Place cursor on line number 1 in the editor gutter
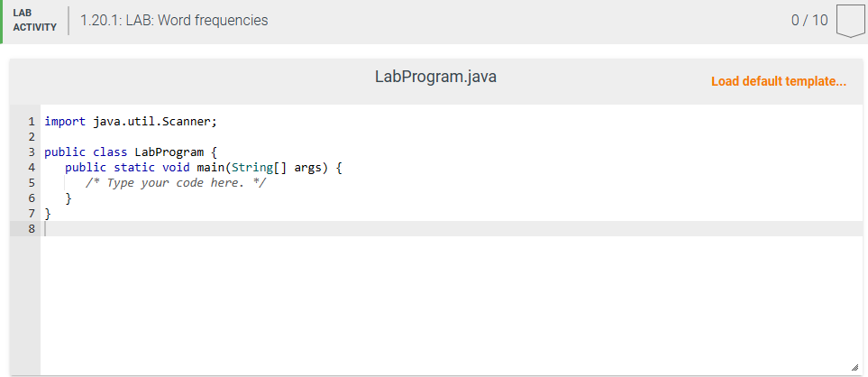 point(32,122)
